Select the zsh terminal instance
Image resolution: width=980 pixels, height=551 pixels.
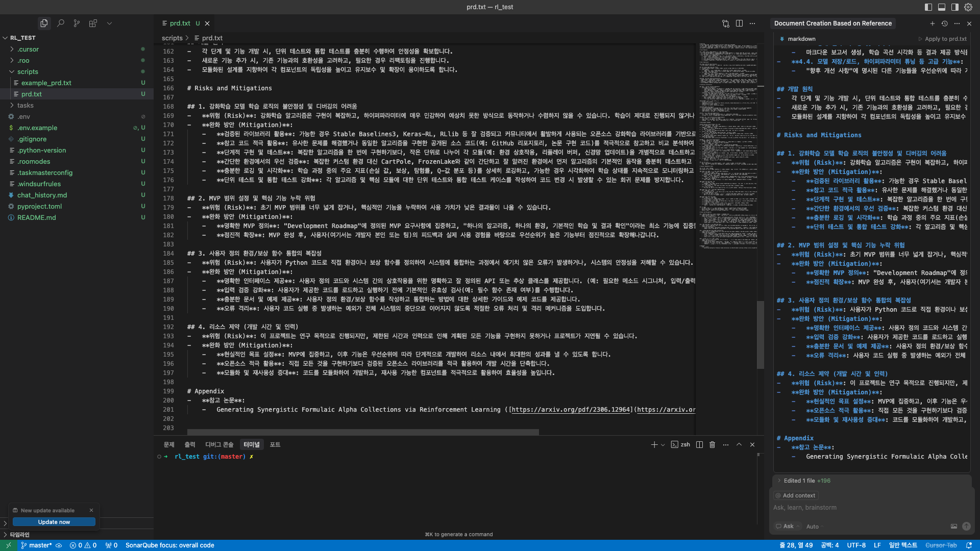[680, 445]
